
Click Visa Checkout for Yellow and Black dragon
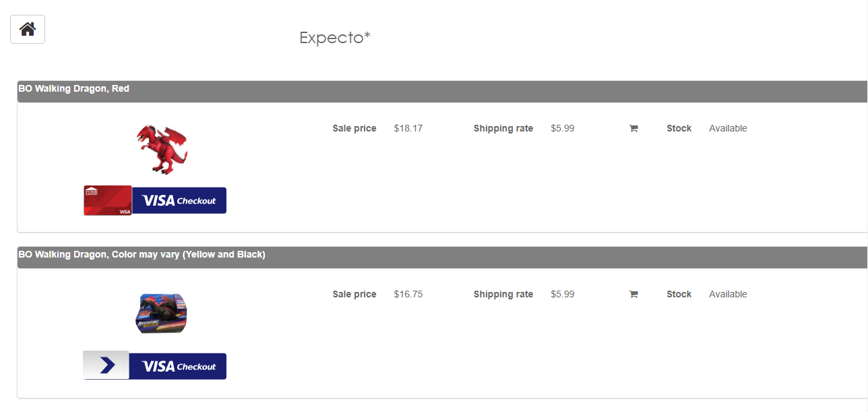(178, 366)
